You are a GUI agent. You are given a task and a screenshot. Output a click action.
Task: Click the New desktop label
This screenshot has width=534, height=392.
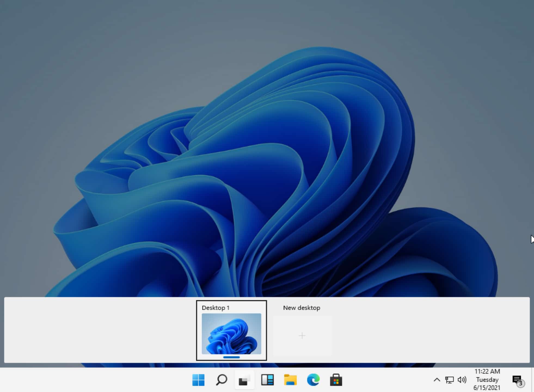(x=302, y=308)
